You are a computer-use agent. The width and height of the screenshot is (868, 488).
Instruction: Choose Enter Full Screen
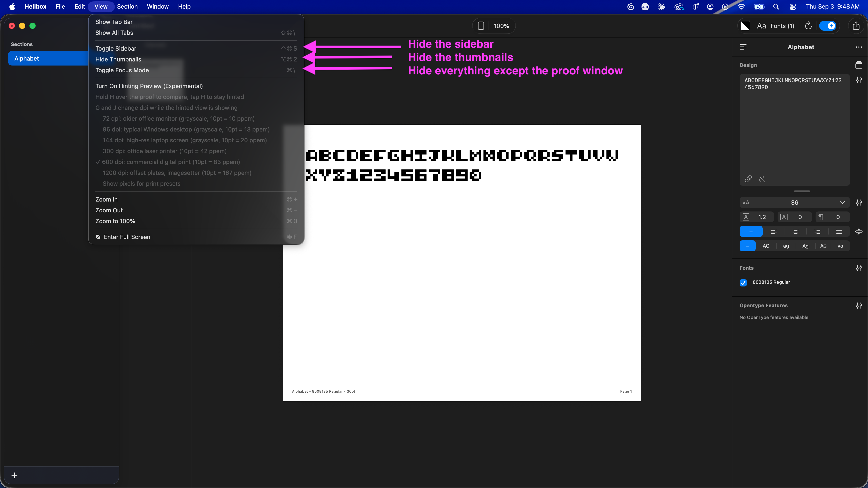click(196, 237)
